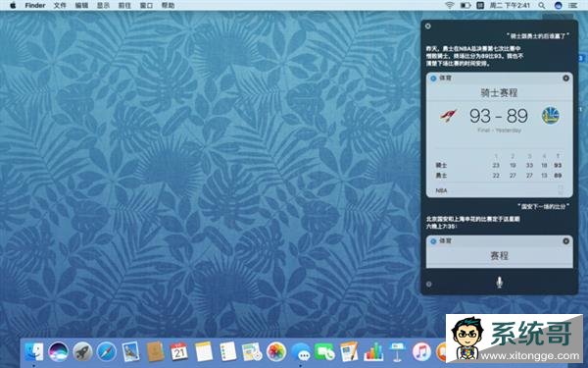This screenshot has width=588, height=368.
Task: Open Mail stamp icon in Dock
Action: pyautogui.click(x=131, y=352)
